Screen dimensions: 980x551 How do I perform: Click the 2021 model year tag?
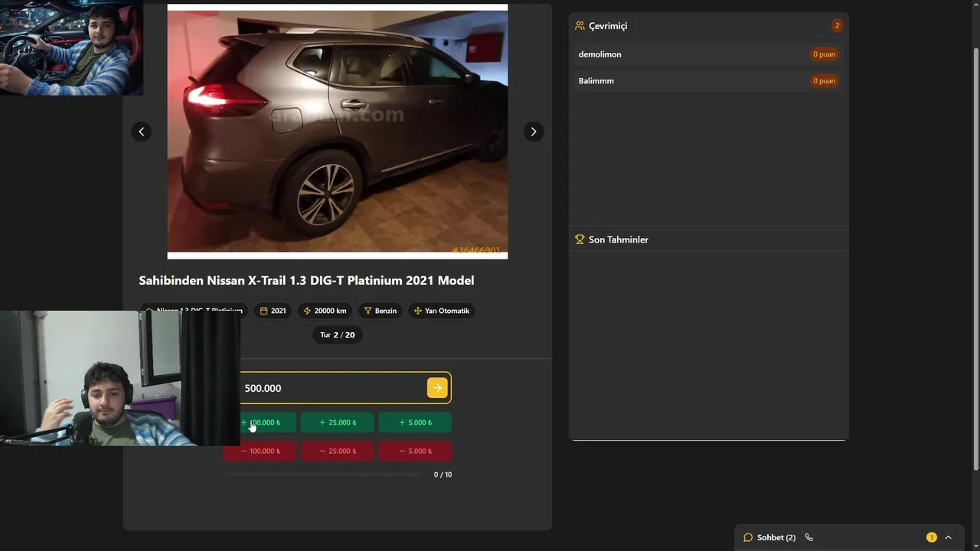click(x=273, y=311)
